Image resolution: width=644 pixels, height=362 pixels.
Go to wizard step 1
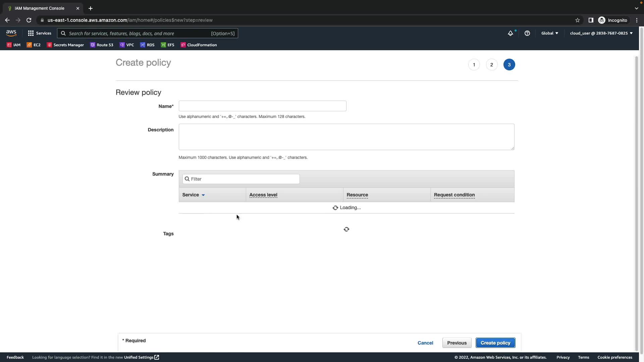[x=474, y=65]
